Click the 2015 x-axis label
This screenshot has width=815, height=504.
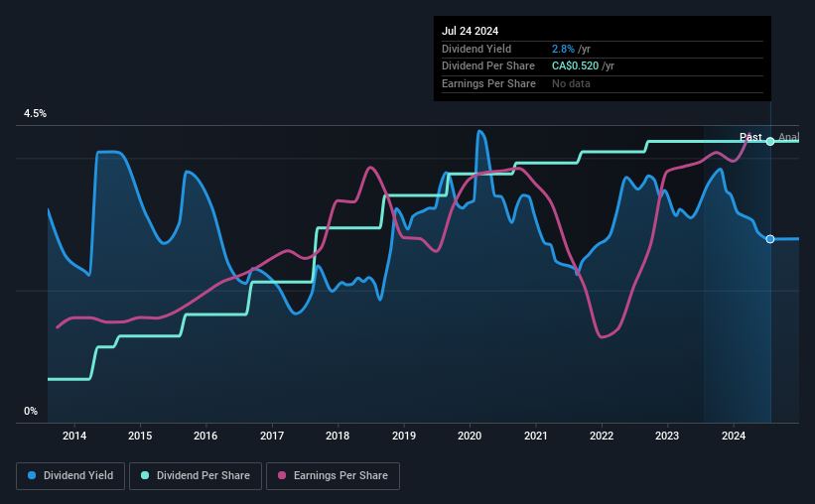click(140, 436)
